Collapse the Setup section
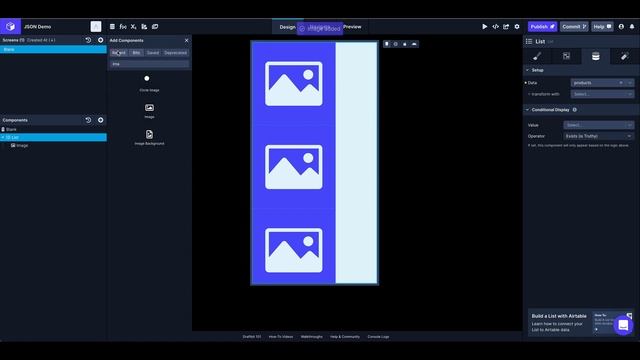640x360 pixels. 527,70
